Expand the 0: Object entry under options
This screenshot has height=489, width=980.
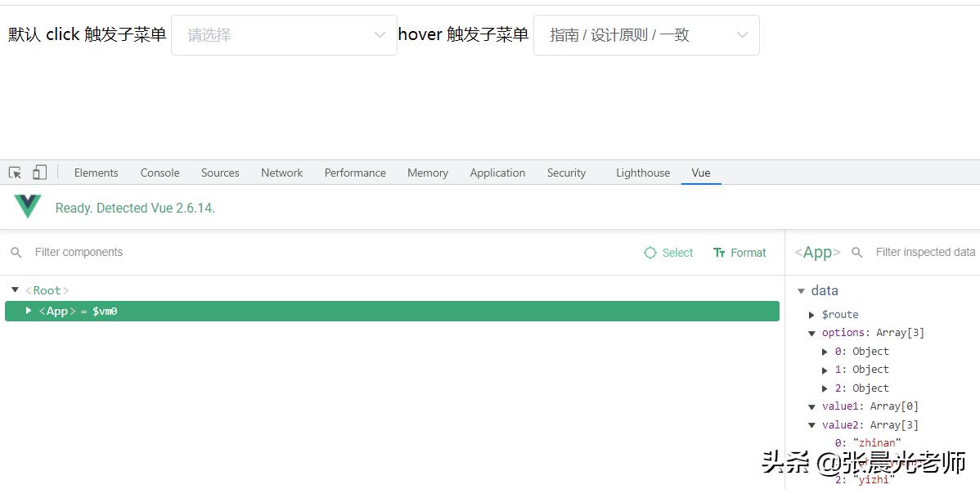click(825, 351)
